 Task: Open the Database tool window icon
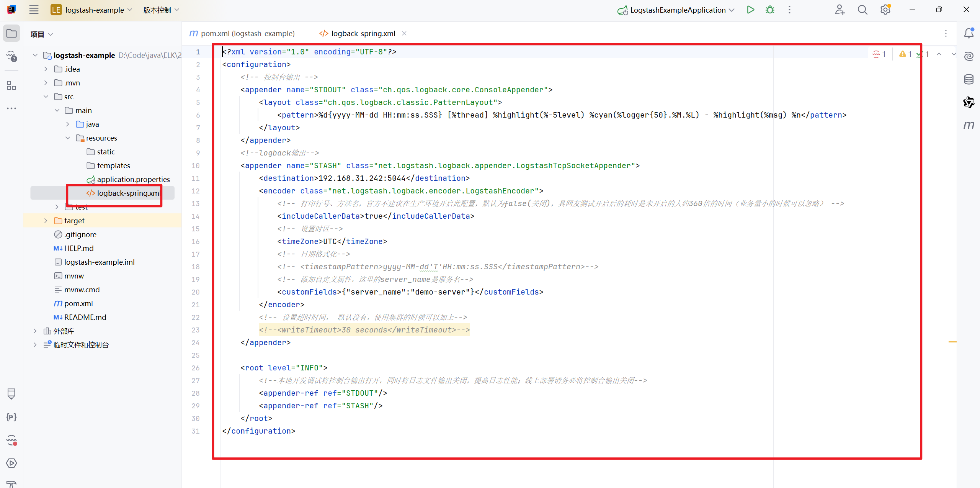point(969,79)
